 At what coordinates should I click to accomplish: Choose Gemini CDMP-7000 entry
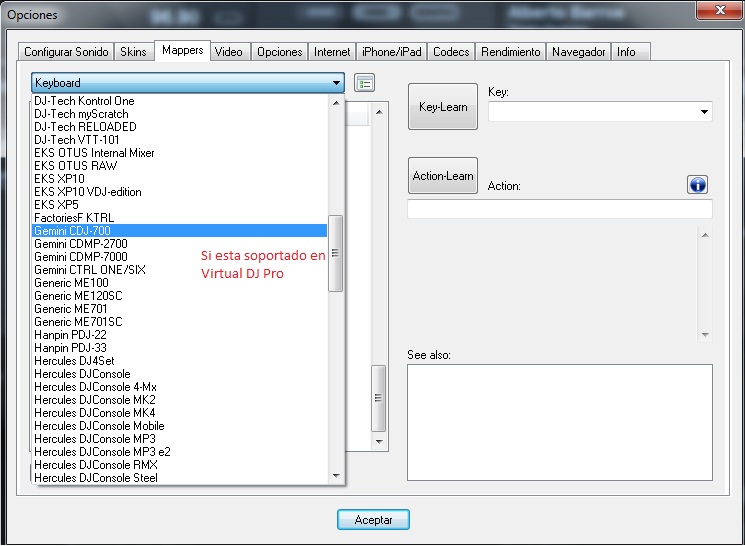pos(180,257)
